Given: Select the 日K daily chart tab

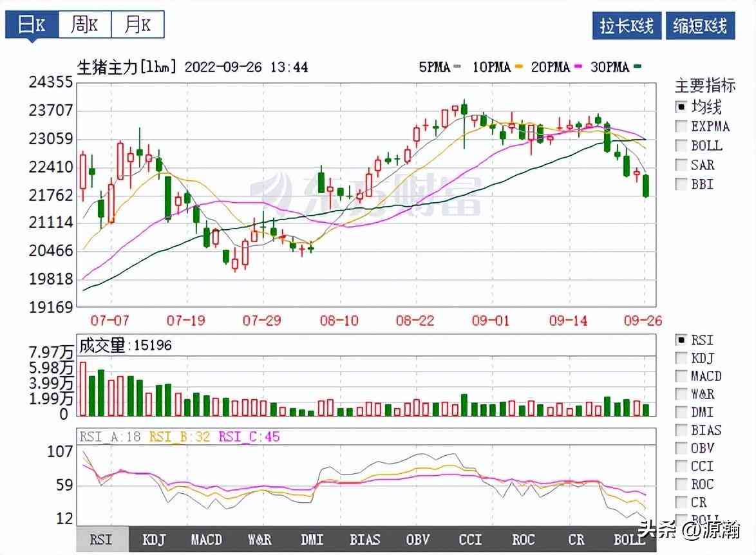Looking at the screenshot, I should coord(32,25).
